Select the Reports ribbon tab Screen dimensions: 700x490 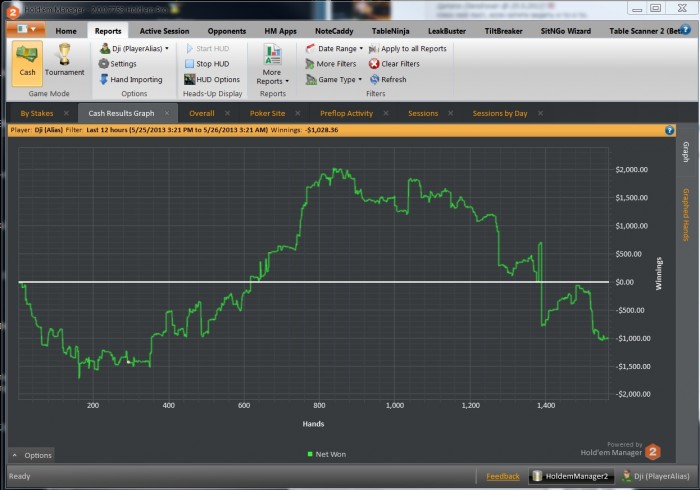click(108, 31)
